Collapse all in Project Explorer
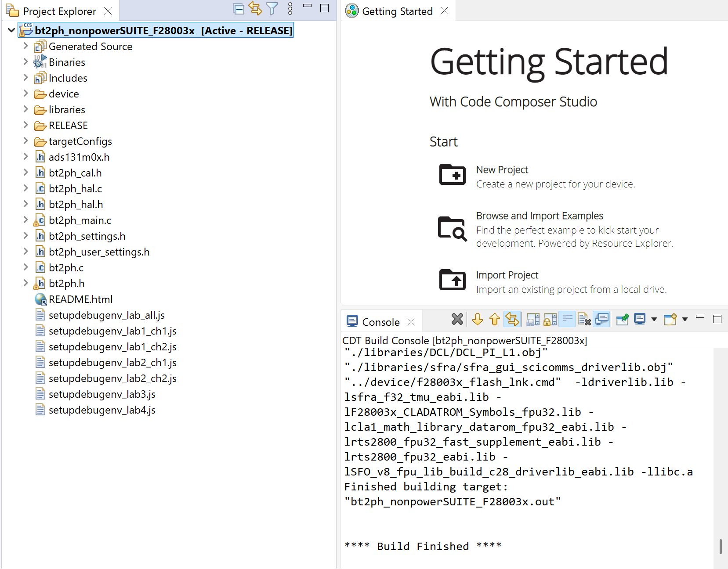Viewport: 728px width, 569px height. point(239,9)
